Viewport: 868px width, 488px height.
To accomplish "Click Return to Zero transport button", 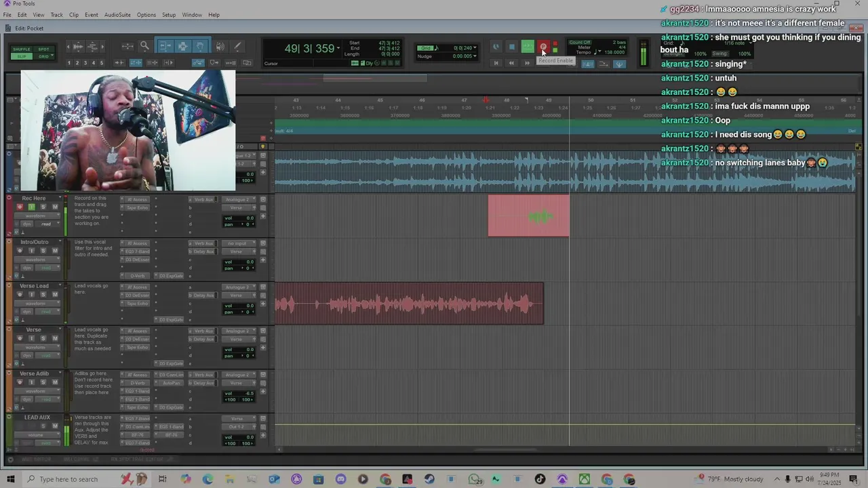I will coord(496,63).
